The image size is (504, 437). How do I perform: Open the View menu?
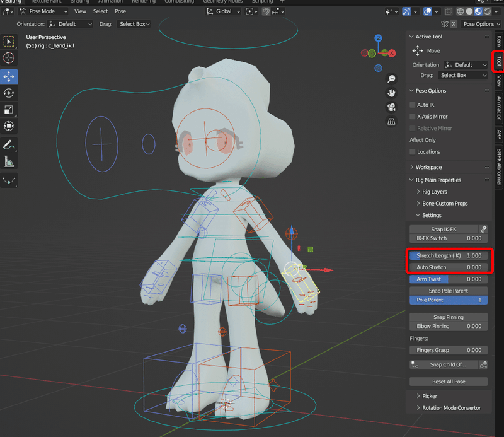[80, 11]
